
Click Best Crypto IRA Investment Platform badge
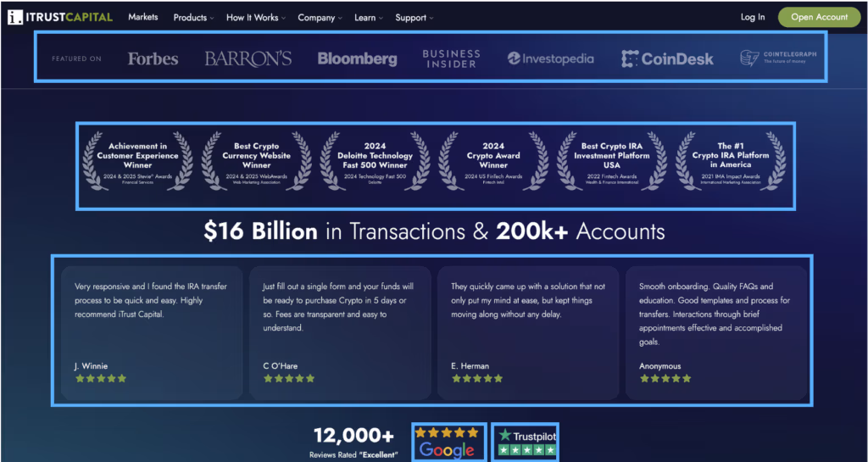pos(612,162)
